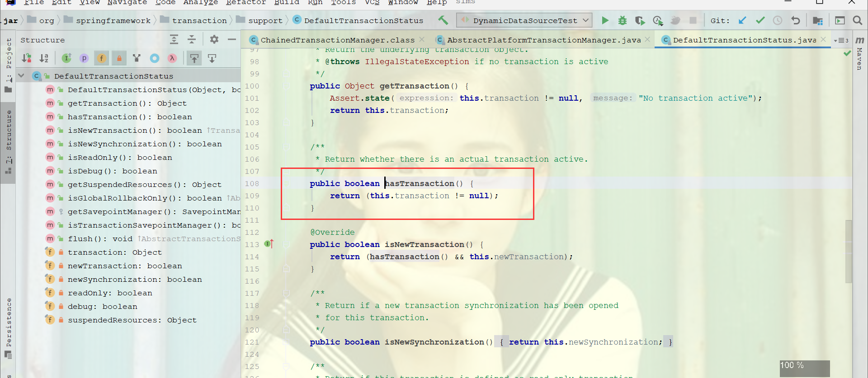This screenshot has width=868, height=378.
Task: Sort structure members alphabetically
Action: 44,58
